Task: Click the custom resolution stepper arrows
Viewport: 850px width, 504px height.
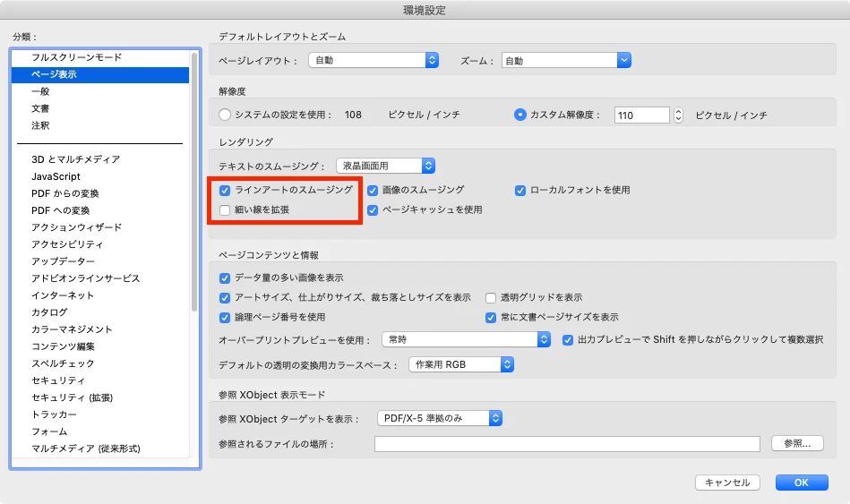Action: [x=678, y=115]
